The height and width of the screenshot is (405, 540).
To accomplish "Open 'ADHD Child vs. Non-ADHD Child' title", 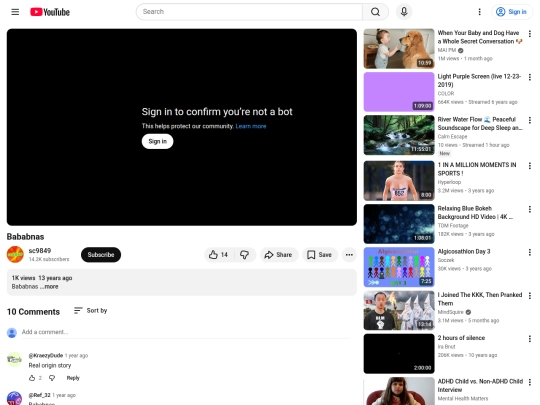I will click(x=480, y=385).
